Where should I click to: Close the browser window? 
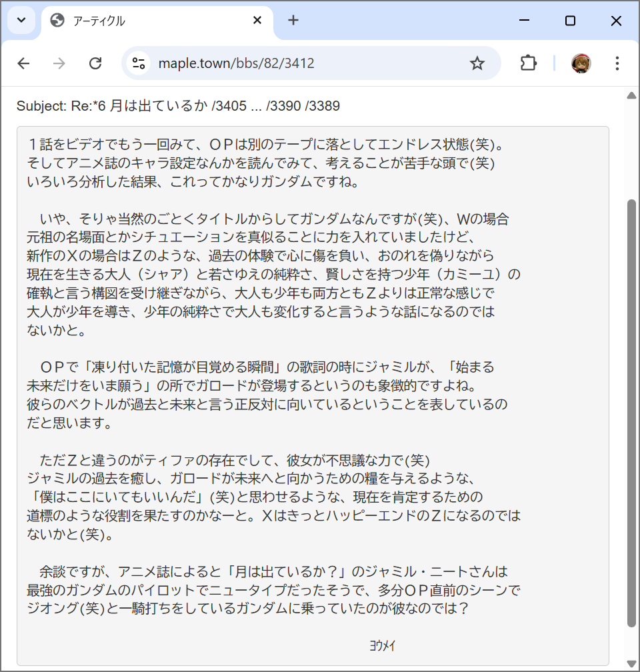[x=616, y=21]
